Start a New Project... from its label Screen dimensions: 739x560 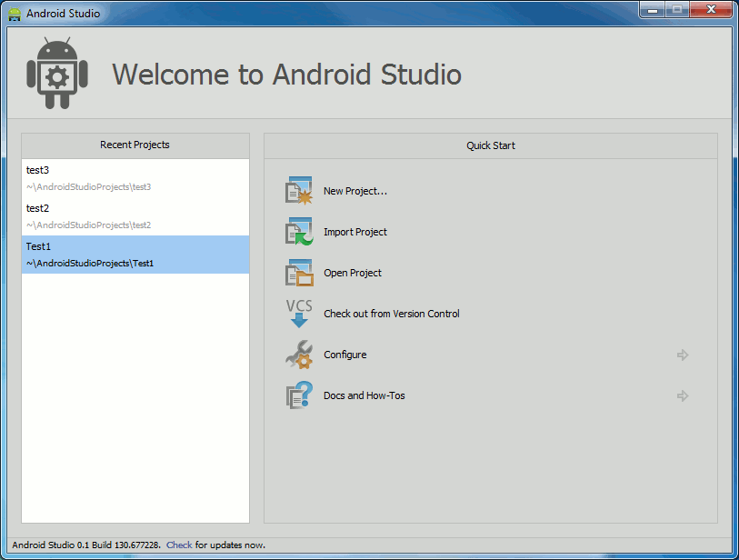click(355, 191)
